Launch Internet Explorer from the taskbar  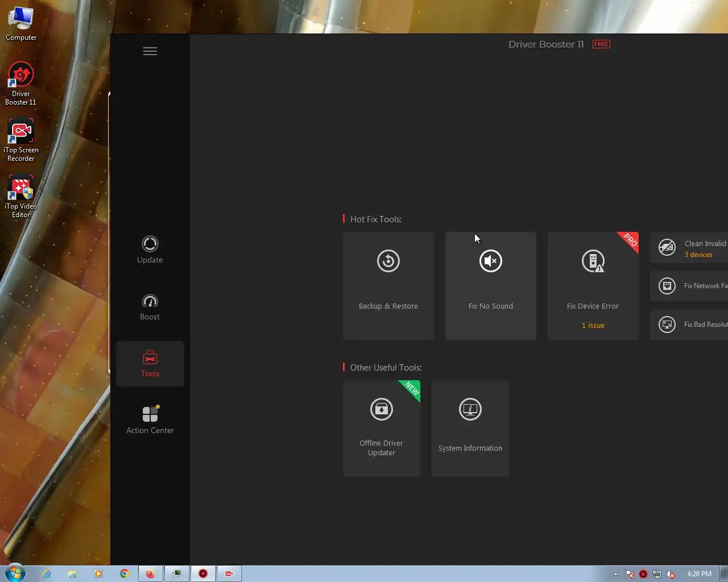(x=46, y=574)
